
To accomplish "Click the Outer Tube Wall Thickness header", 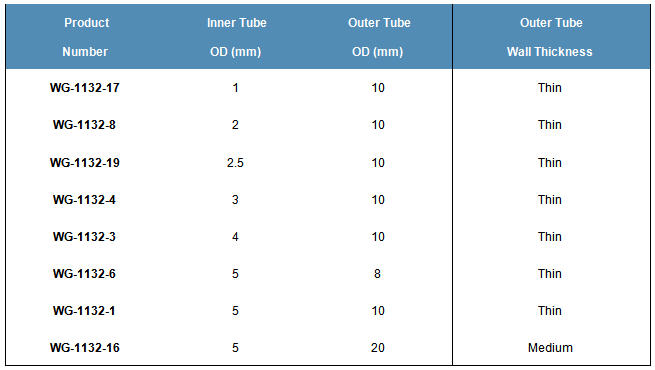I will [x=550, y=37].
